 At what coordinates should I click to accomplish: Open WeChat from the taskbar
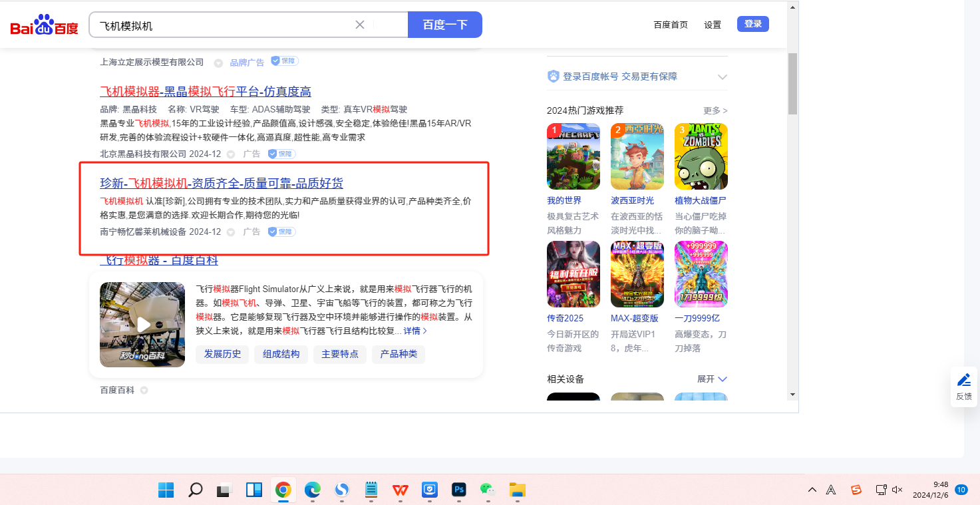(488, 490)
